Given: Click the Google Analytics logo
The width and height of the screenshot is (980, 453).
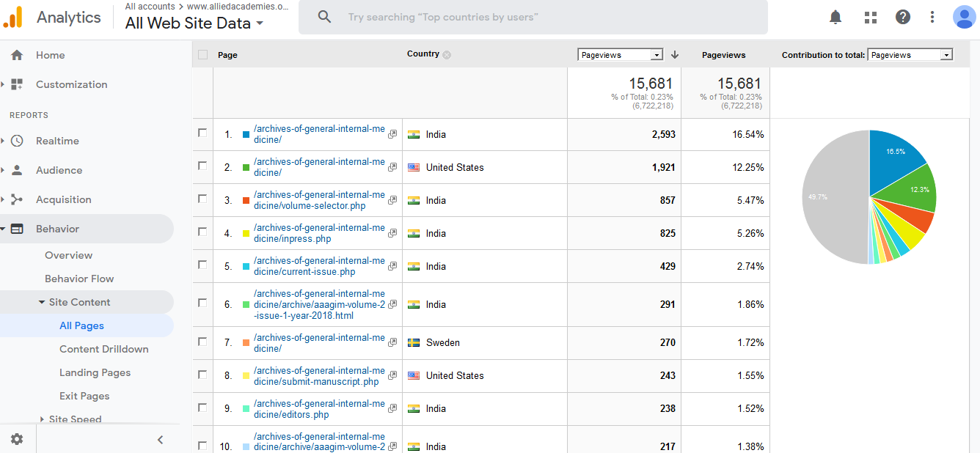Looking at the screenshot, I should (x=13, y=17).
